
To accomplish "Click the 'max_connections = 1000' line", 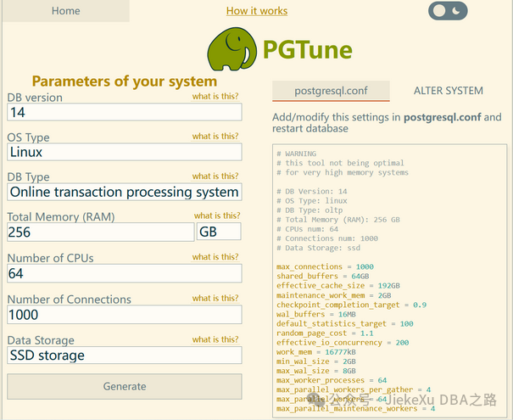I will (x=325, y=266).
